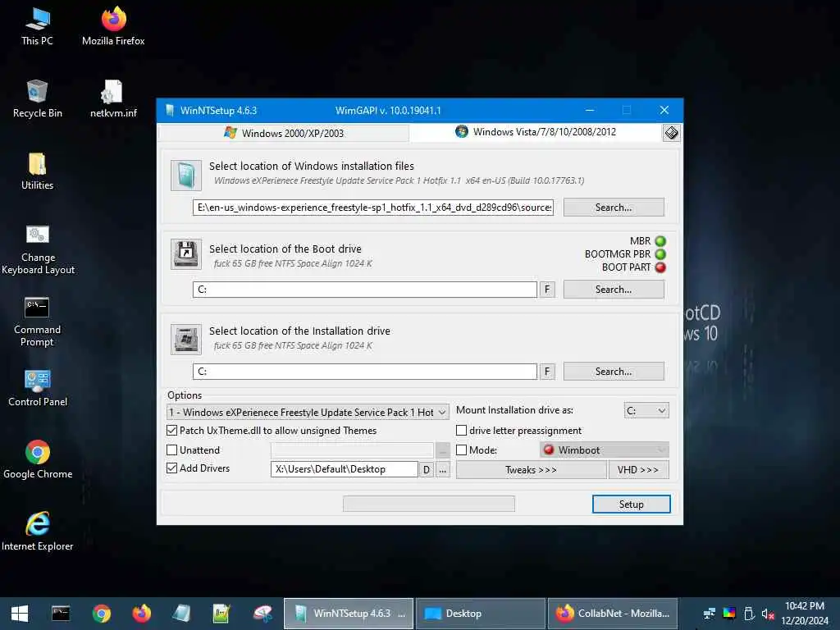Switch to Windows Vista/7/8/10/2008/2012 tab
Viewport: 840px width, 630px height.
536,132
